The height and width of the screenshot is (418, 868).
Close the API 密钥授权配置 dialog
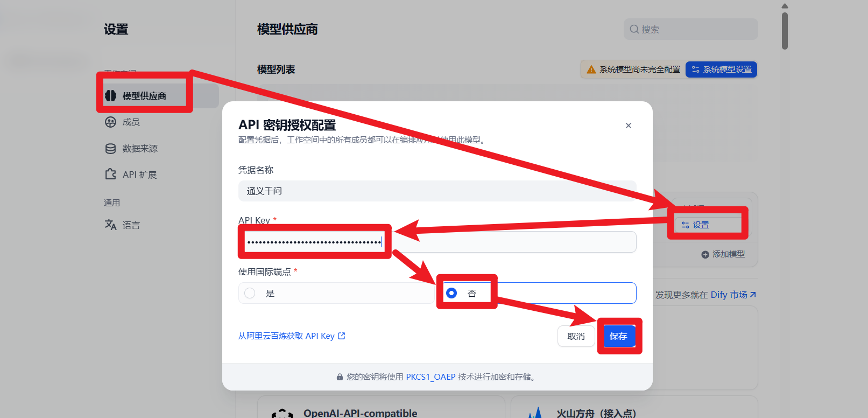pyautogui.click(x=629, y=126)
